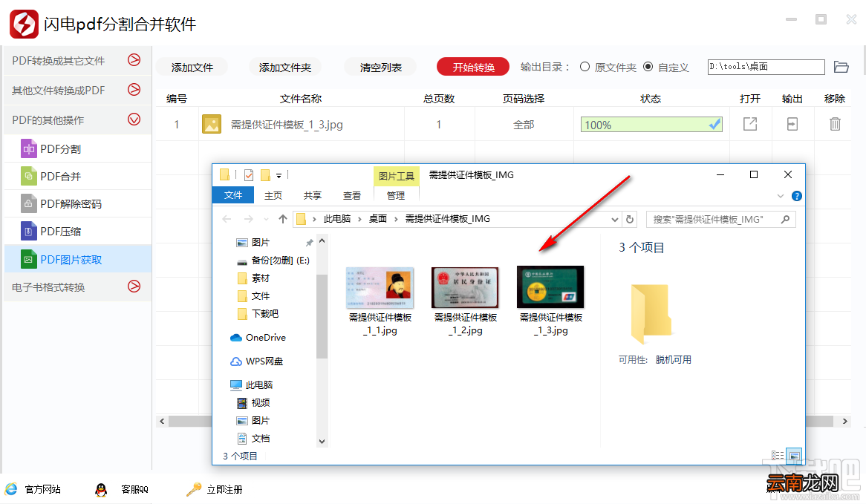
Task: Open Explorer 管理 ribbon tab
Action: point(396,195)
